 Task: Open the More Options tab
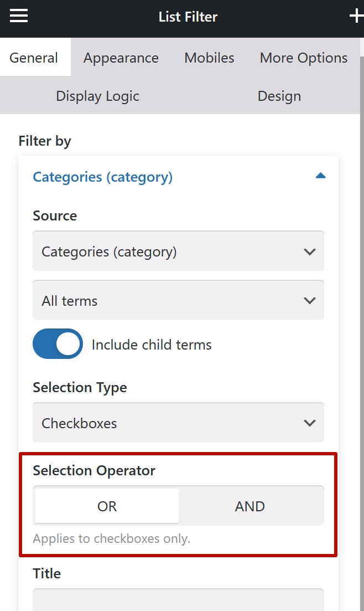304,58
